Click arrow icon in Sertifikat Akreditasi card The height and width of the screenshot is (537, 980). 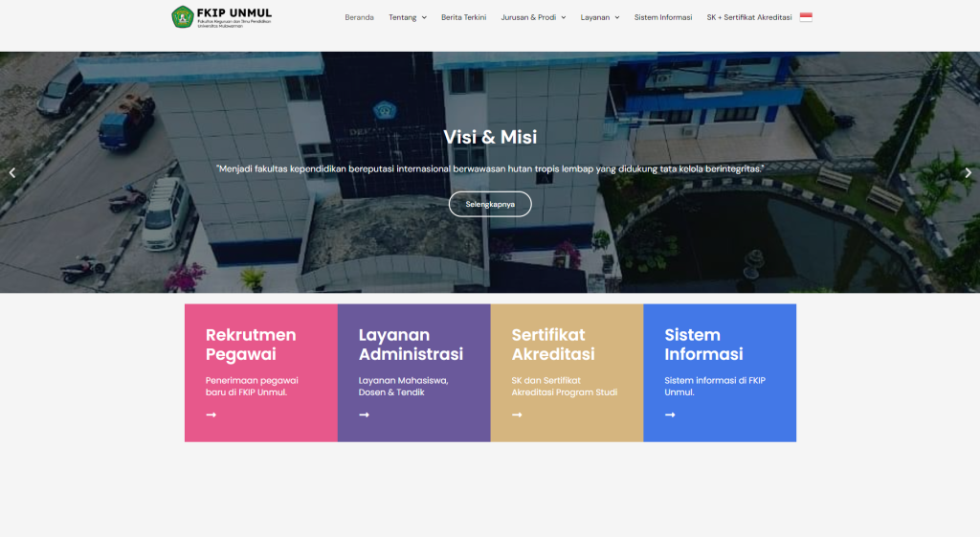coord(517,414)
